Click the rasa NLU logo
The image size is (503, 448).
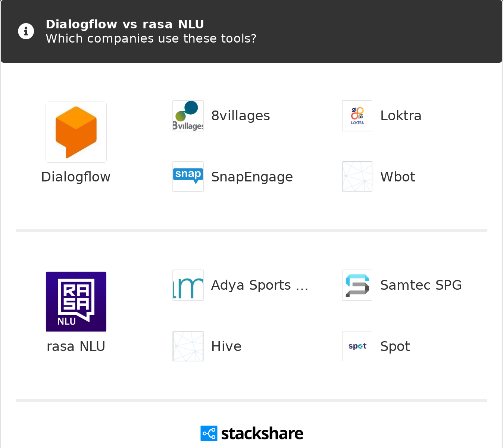(76, 301)
